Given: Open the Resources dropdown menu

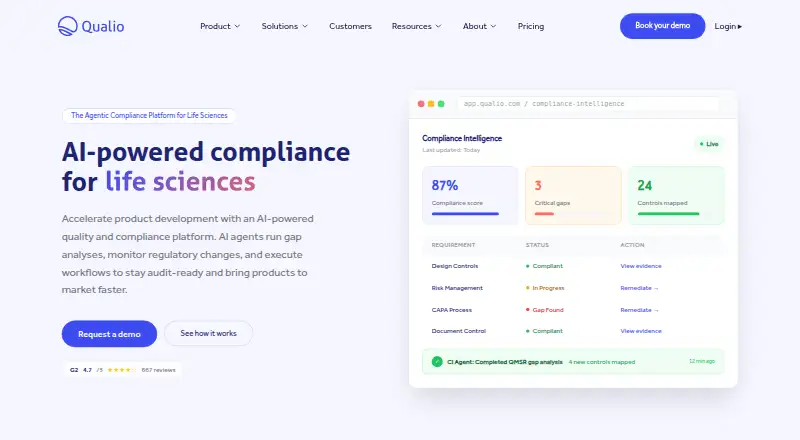Looking at the screenshot, I should [416, 26].
